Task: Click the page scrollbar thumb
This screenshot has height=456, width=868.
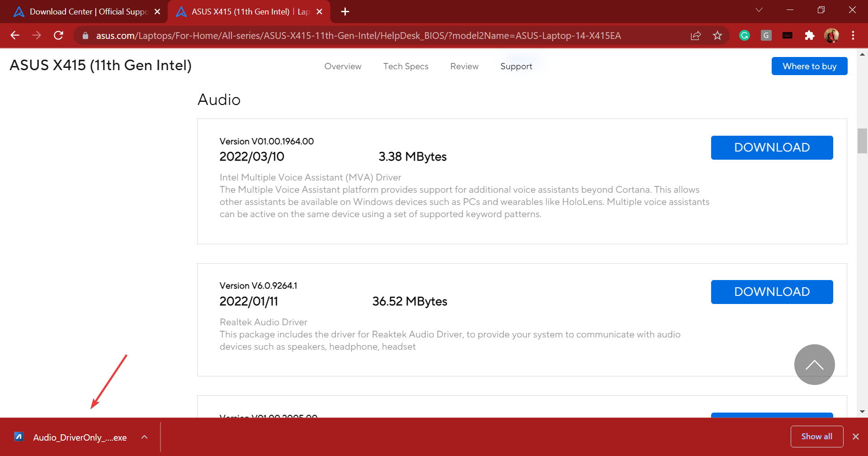Action: point(862,141)
